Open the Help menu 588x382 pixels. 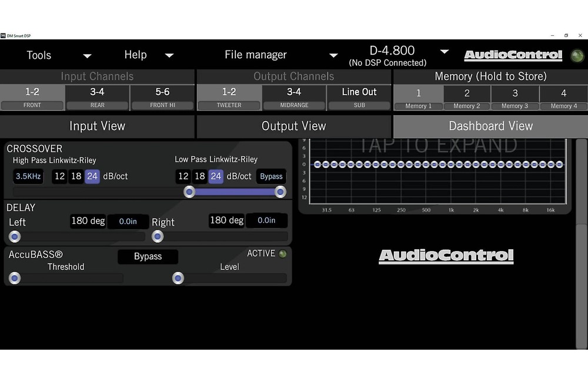pos(135,55)
